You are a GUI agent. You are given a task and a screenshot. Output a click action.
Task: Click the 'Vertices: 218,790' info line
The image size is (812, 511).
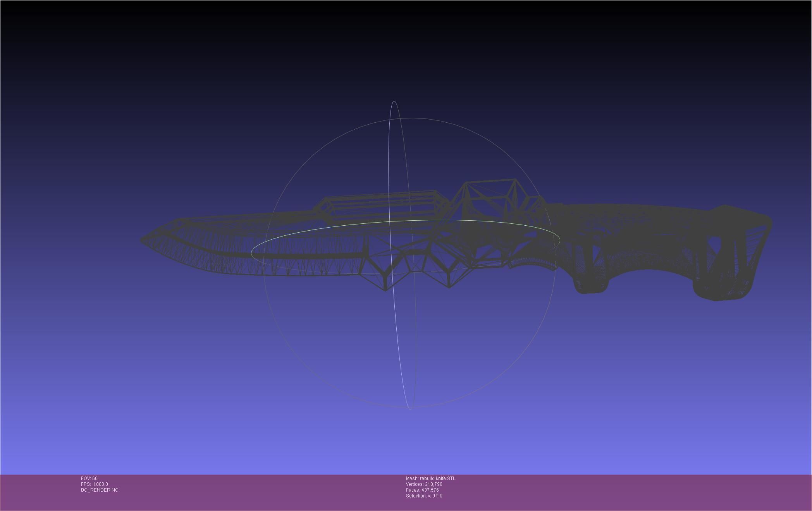tap(424, 484)
